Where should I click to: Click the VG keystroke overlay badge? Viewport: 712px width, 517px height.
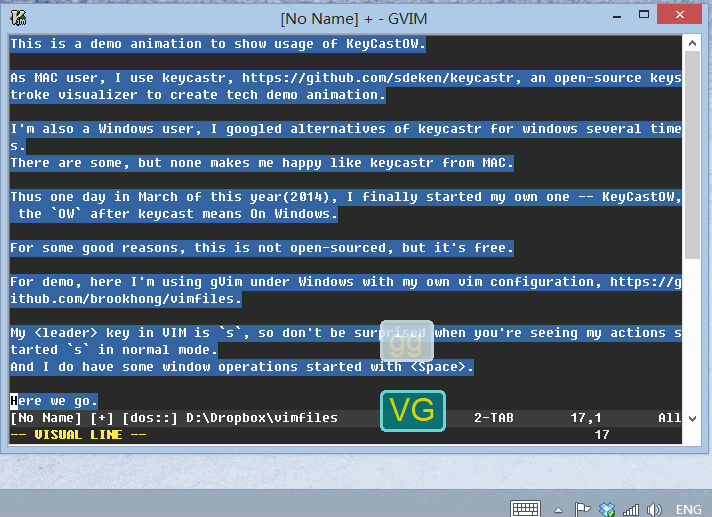[413, 410]
